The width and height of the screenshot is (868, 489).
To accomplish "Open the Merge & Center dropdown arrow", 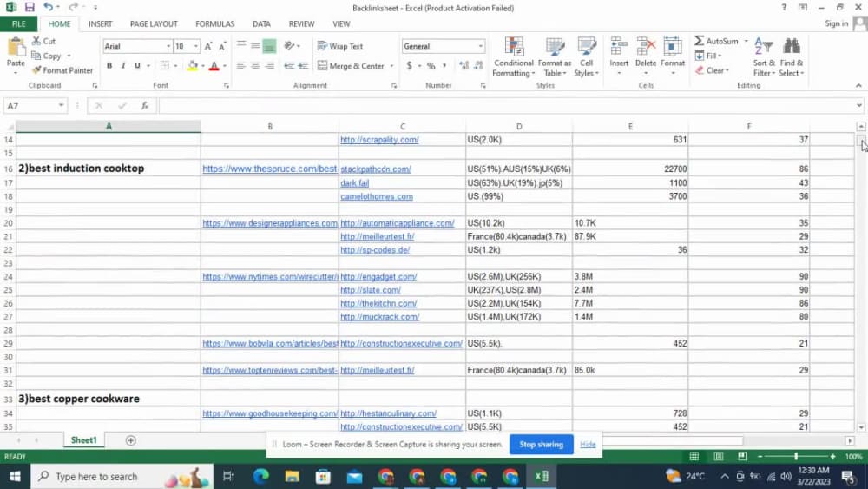I will [391, 66].
